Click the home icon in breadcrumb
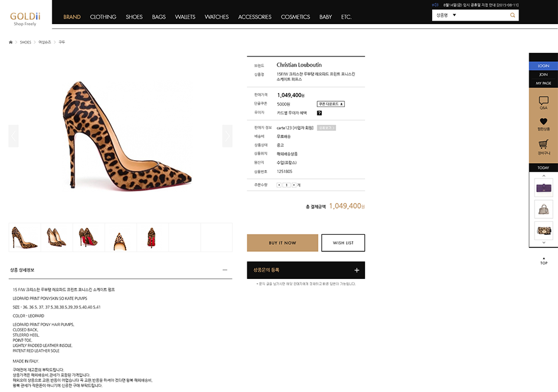The image size is (558, 392). [11, 42]
